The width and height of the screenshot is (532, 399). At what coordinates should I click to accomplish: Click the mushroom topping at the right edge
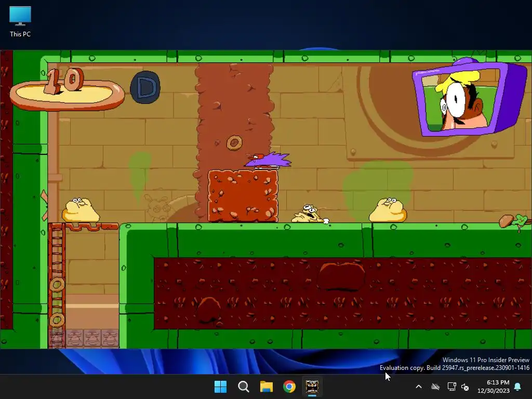tap(507, 221)
